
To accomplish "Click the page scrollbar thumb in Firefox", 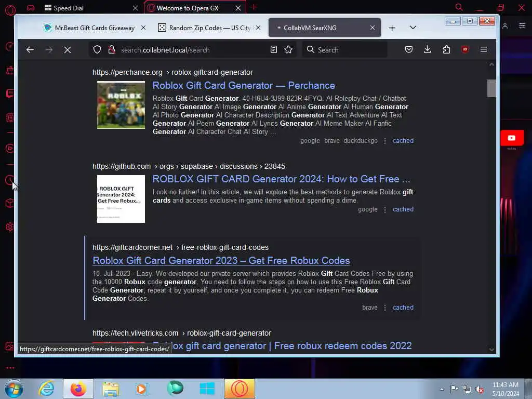I will click(x=491, y=88).
